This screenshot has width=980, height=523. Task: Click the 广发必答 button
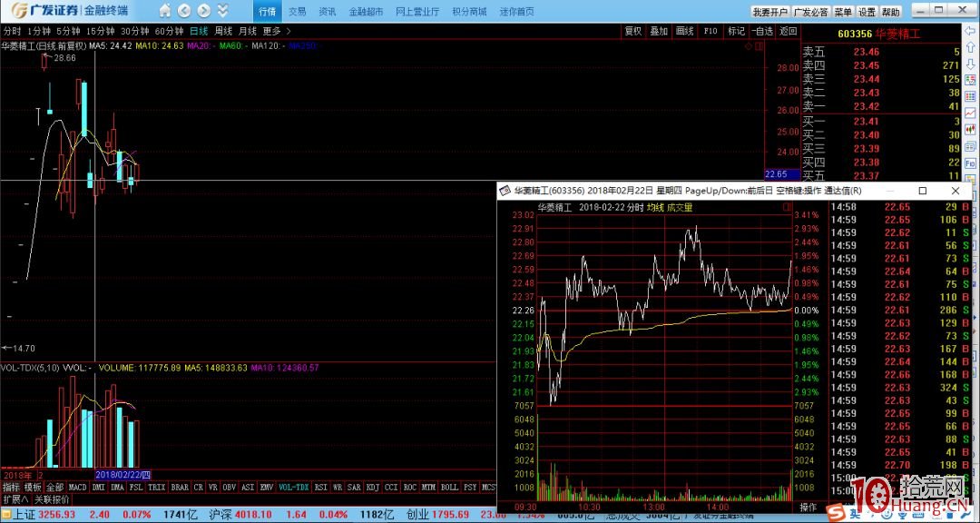pyautogui.click(x=811, y=12)
